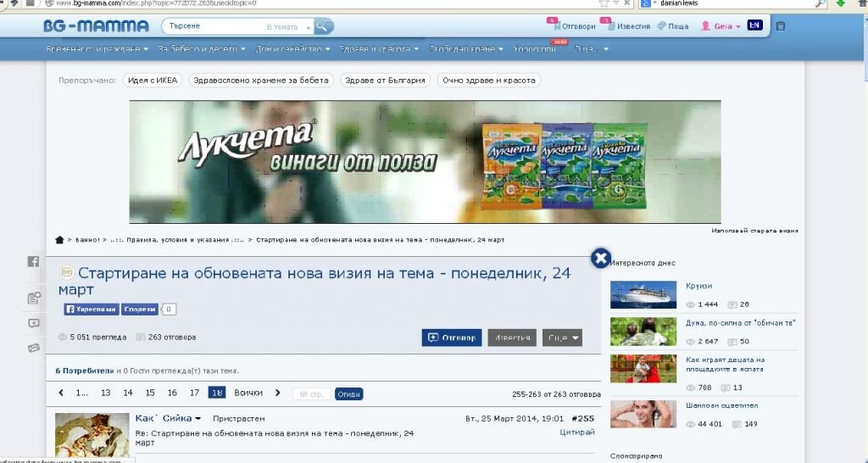Switch language with the EN toggle
This screenshot has width=868, height=463.
[754, 25]
